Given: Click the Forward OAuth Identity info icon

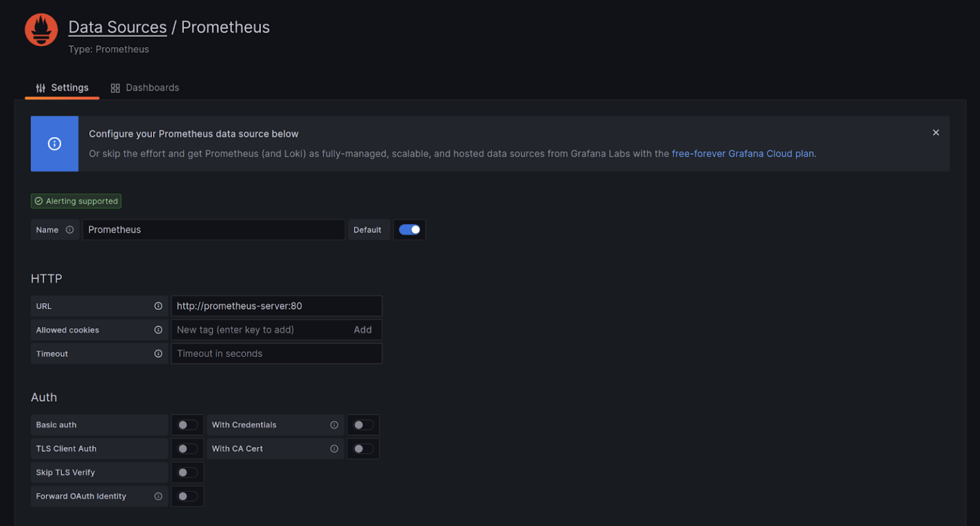Looking at the screenshot, I should pos(158,496).
